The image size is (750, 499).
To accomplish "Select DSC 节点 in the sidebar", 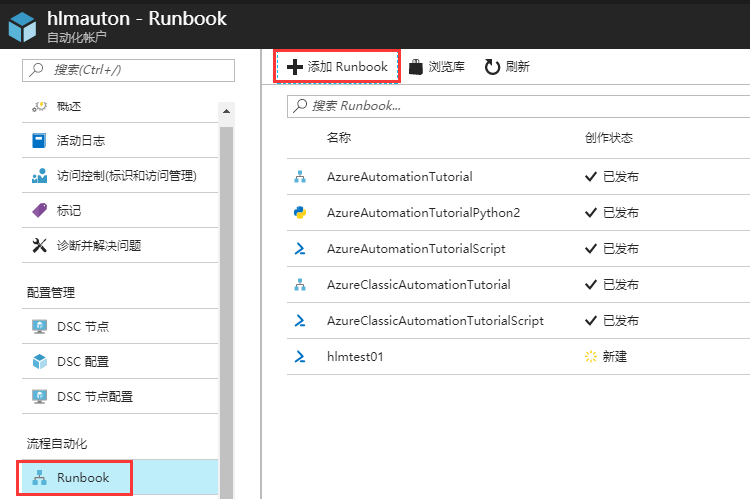I will pyautogui.click(x=120, y=326).
